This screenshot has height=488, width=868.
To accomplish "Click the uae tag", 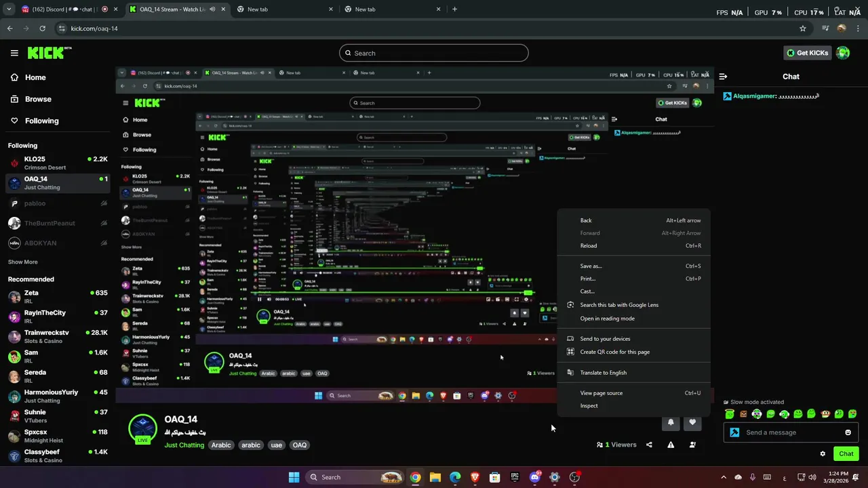I will point(276,445).
